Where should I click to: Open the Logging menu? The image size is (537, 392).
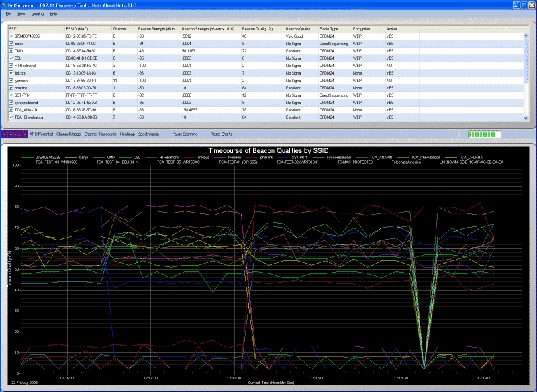38,13
